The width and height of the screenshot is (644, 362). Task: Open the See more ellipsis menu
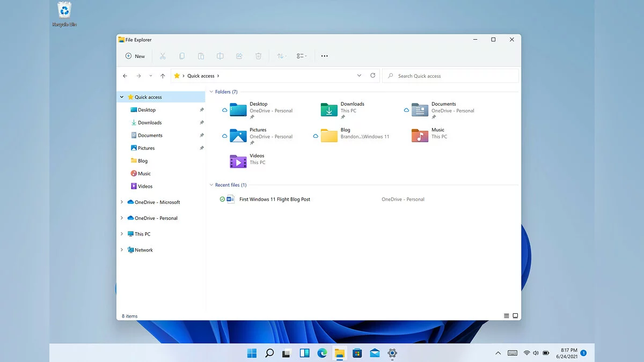pos(324,56)
